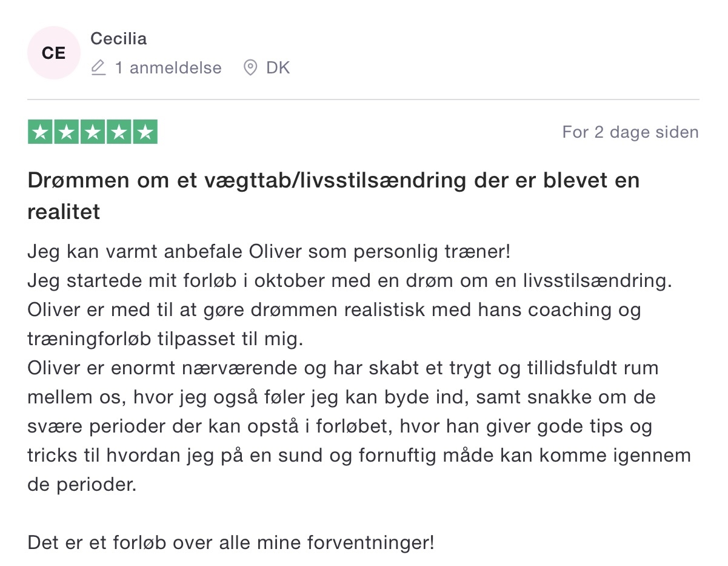
Task: Click the 'For 2 dage siden' date
Action: pyautogui.click(x=630, y=132)
